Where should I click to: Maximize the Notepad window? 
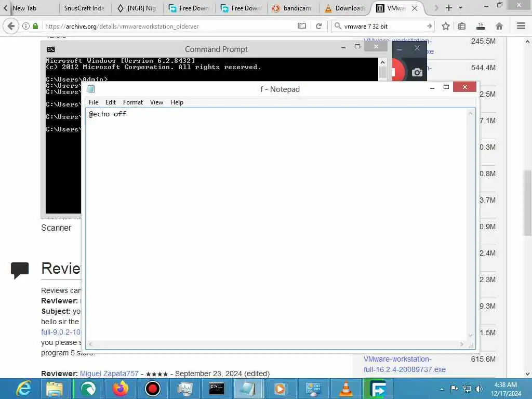tap(446, 87)
